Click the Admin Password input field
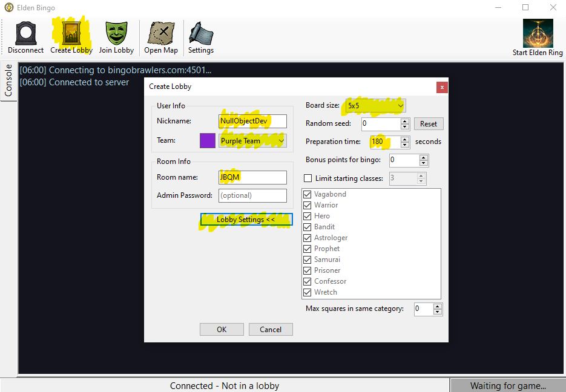The height and width of the screenshot is (392, 566). pos(252,195)
